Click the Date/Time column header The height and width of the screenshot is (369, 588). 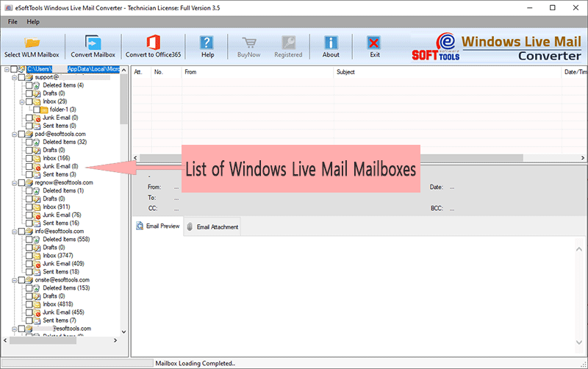point(575,72)
